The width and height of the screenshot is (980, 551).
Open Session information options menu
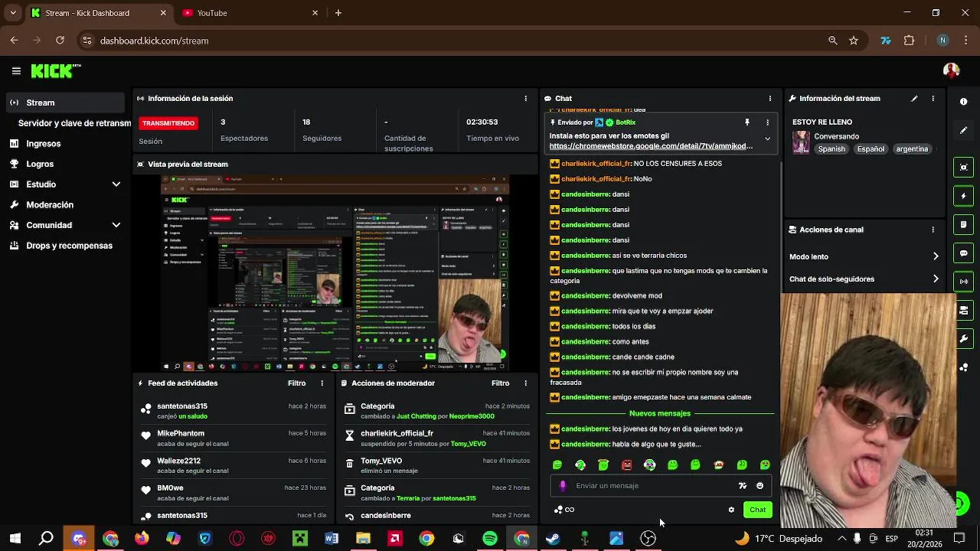(x=525, y=99)
